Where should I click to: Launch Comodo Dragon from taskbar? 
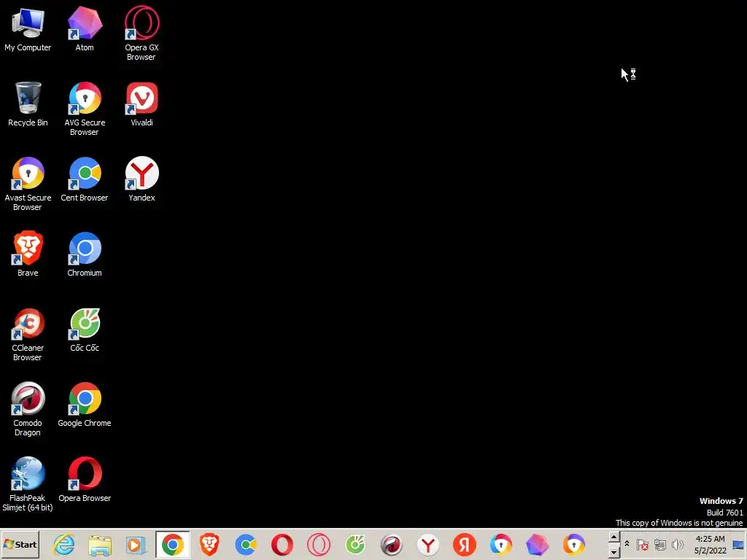[x=392, y=545]
